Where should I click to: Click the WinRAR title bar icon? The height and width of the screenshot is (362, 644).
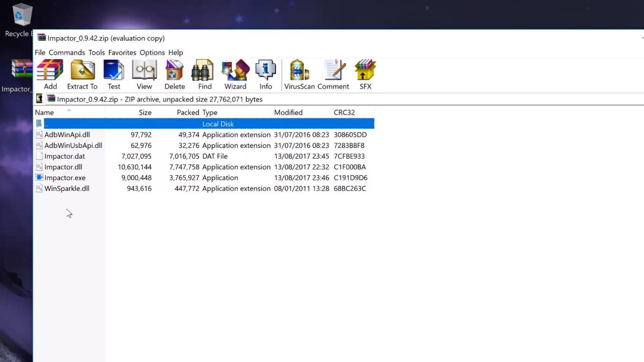41,38
